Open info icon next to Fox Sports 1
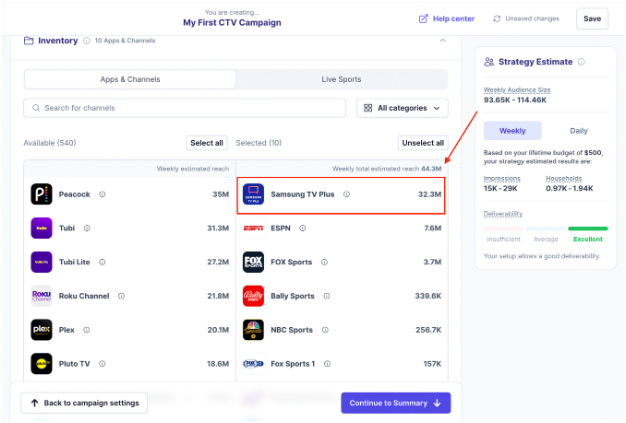 coord(327,364)
